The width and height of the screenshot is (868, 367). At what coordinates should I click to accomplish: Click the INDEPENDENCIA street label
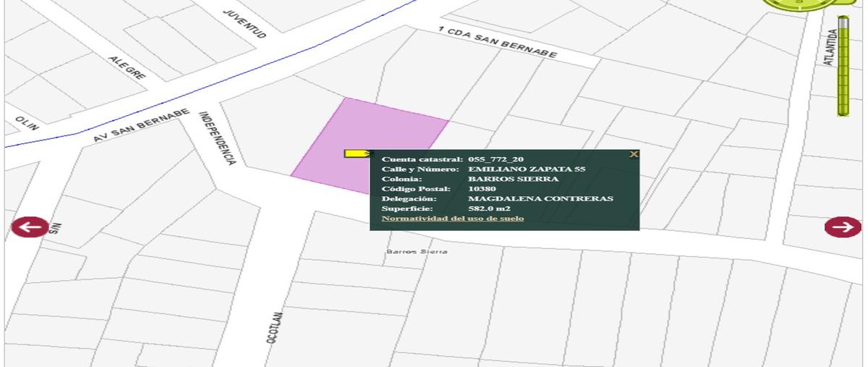217,138
